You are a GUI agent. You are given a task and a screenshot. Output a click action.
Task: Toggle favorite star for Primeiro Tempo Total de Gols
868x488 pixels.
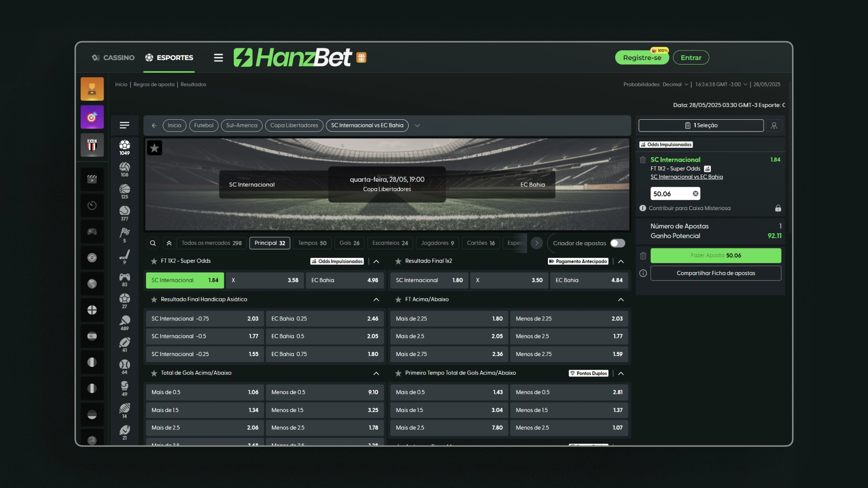pyautogui.click(x=398, y=373)
